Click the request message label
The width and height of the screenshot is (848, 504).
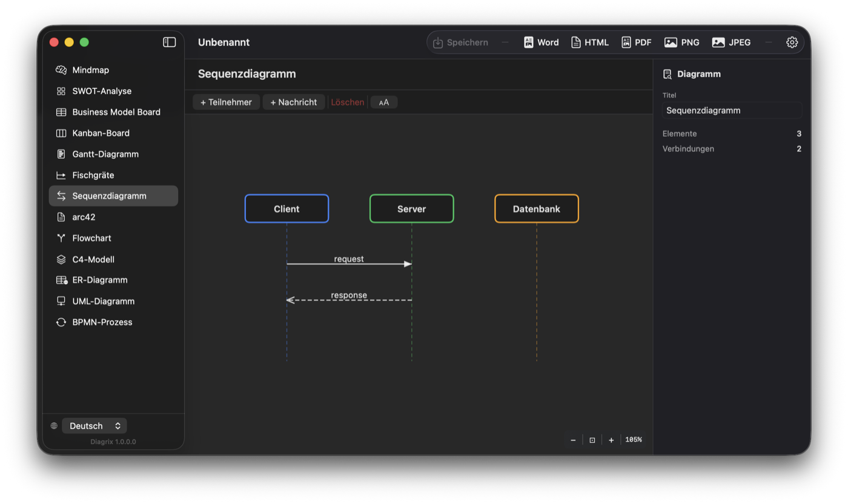click(349, 259)
